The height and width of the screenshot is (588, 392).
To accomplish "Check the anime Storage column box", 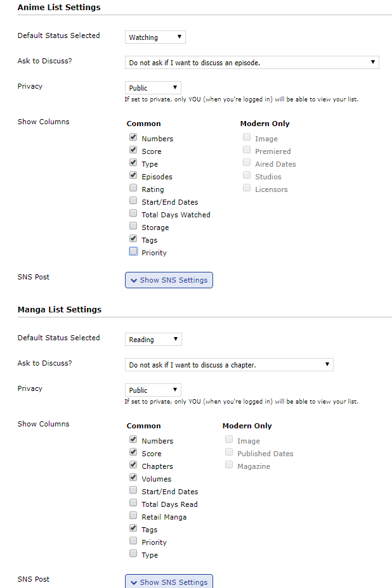I will [x=133, y=226].
